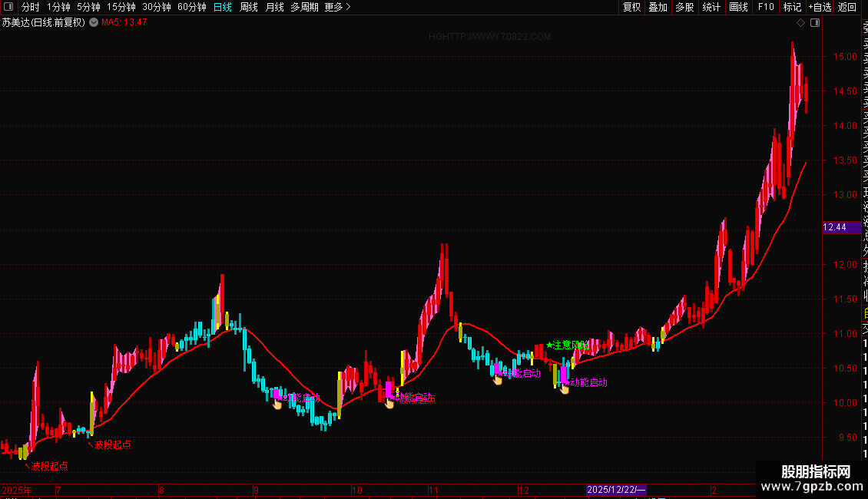Click the 2025年 label on the time axis
This screenshot has width=868, height=499.
click(17, 490)
